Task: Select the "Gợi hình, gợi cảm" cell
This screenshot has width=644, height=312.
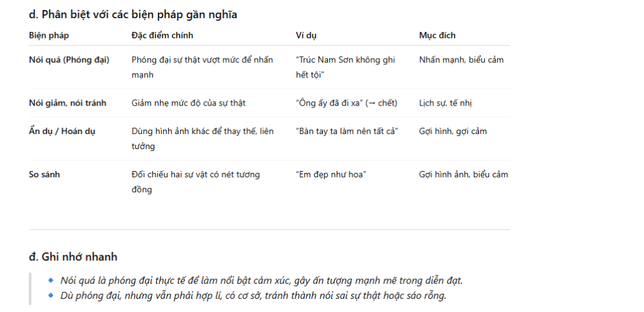Action: [453, 131]
